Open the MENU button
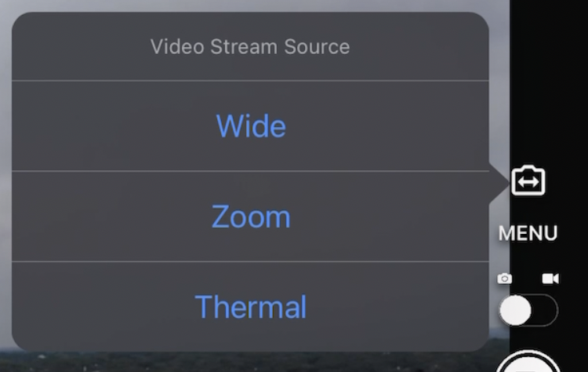The height and width of the screenshot is (372, 588). (528, 233)
